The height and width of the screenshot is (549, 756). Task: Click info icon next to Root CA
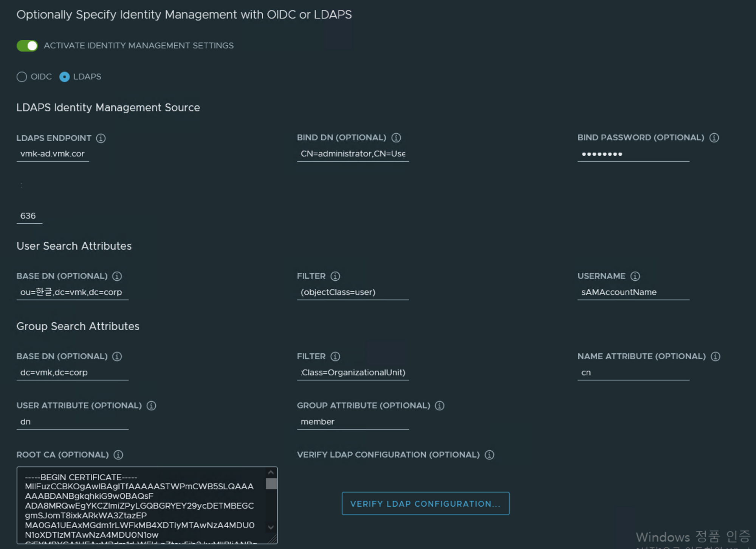click(x=118, y=455)
